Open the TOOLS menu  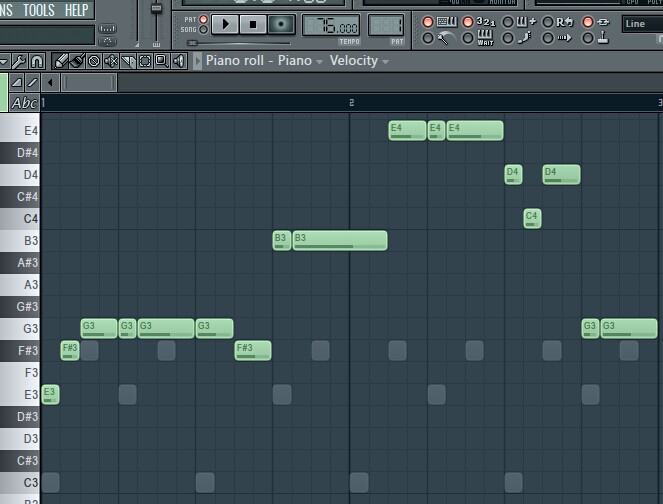[38, 10]
